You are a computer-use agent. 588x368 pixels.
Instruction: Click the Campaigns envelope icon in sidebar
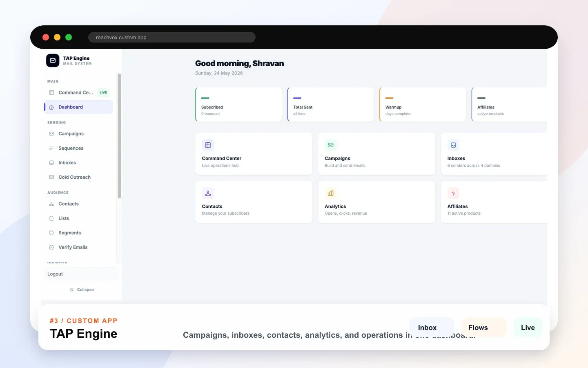click(51, 134)
